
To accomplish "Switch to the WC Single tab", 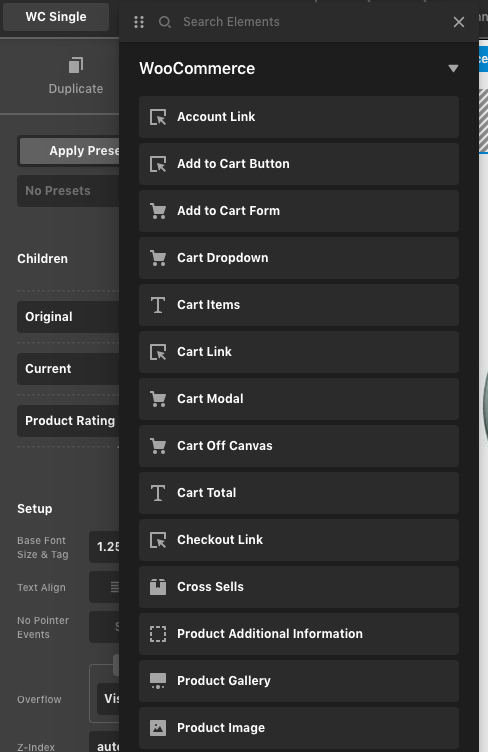I will coord(56,17).
